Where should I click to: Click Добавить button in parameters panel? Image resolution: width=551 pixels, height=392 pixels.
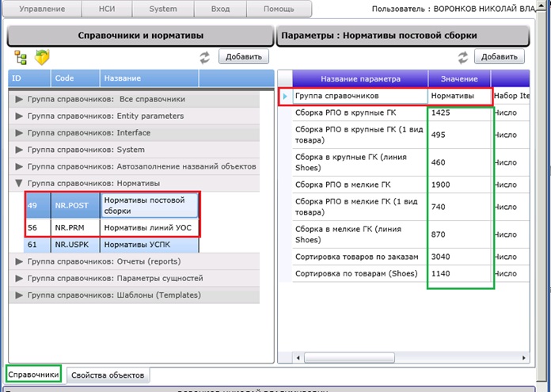500,56
